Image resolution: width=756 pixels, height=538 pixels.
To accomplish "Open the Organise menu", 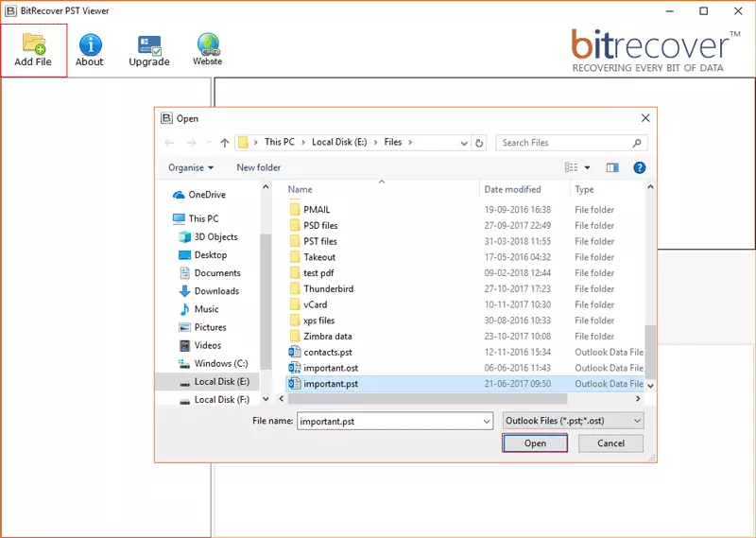I will coord(191,167).
